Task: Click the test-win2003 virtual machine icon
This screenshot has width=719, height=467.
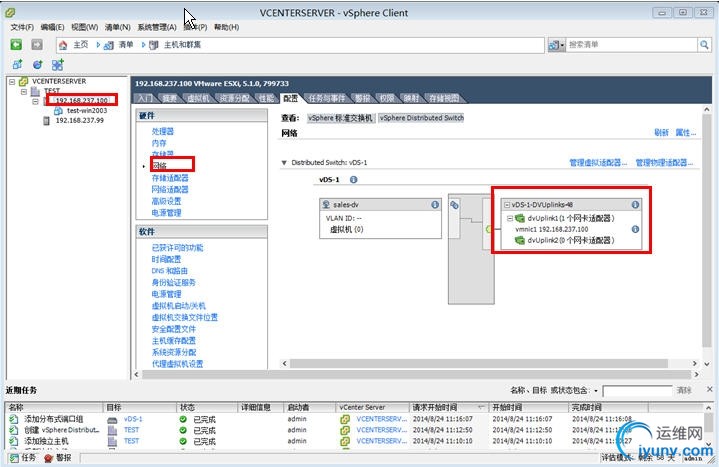Action: click(x=58, y=111)
